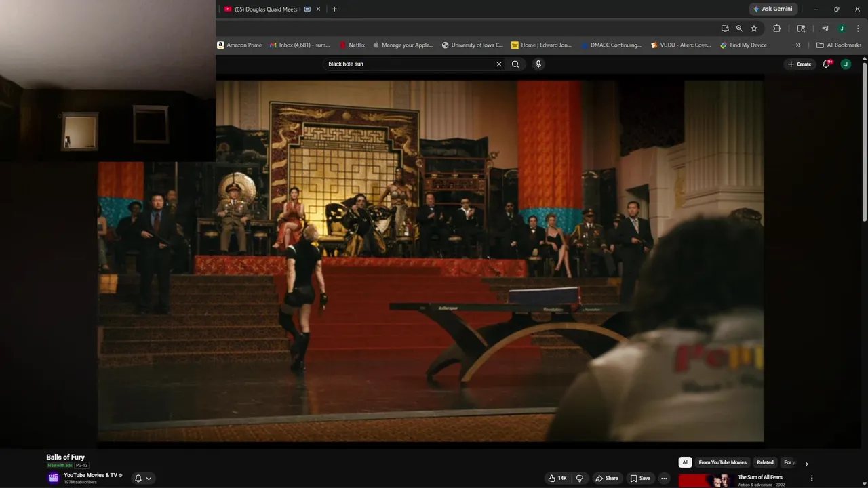This screenshot has width=868, height=488.
Task: Click the Balls of Fury title
Action: coord(65,457)
